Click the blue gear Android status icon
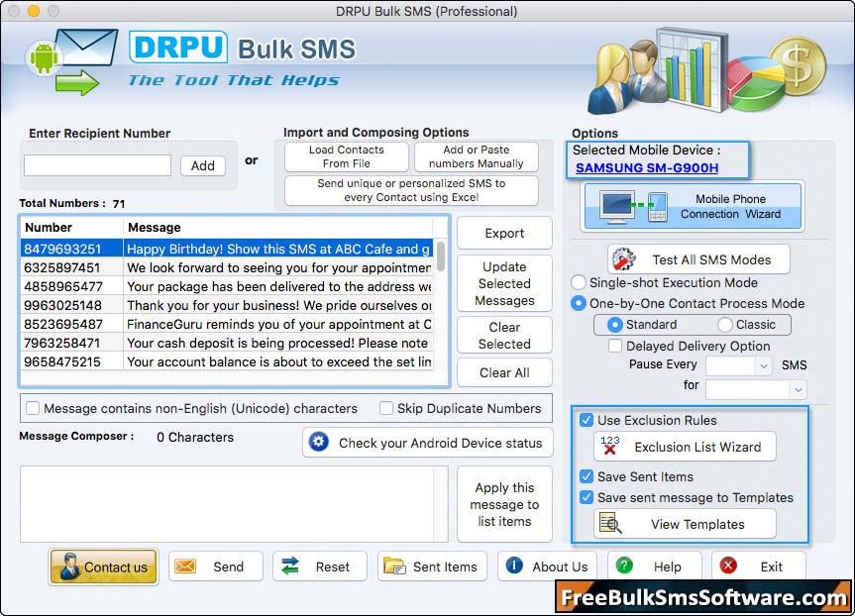 (318, 442)
